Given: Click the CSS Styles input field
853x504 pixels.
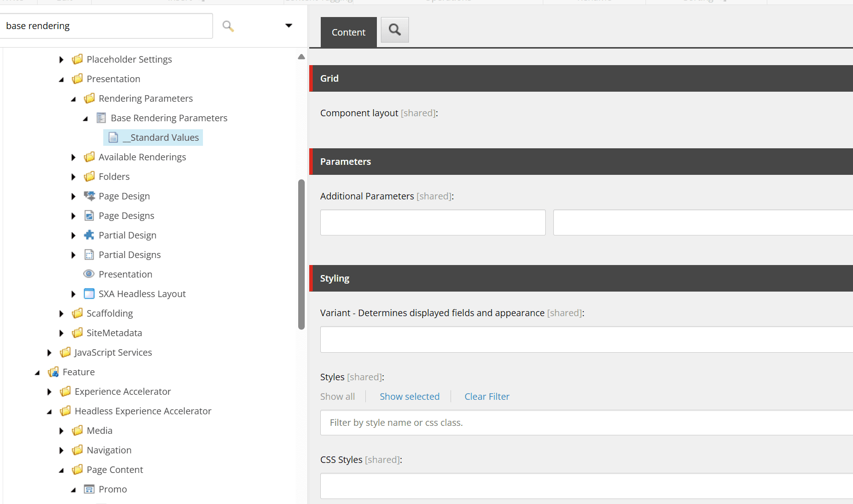Looking at the screenshot, I should 586,486.
